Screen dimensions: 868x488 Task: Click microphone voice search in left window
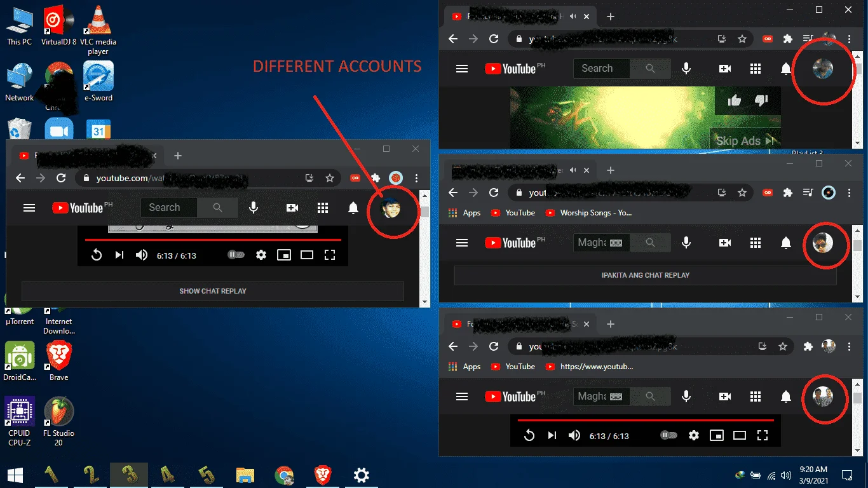254,208
